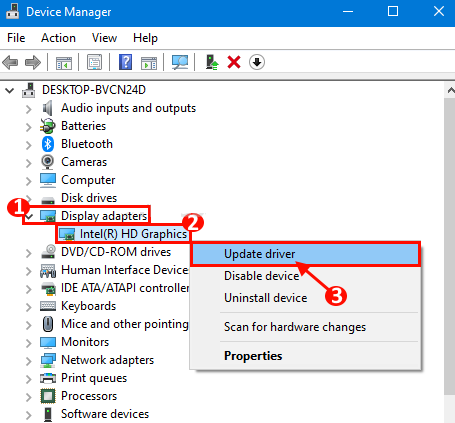455x423 pixels.
Task: Select the Bluetooth category icon
Action: coord(48,144)
